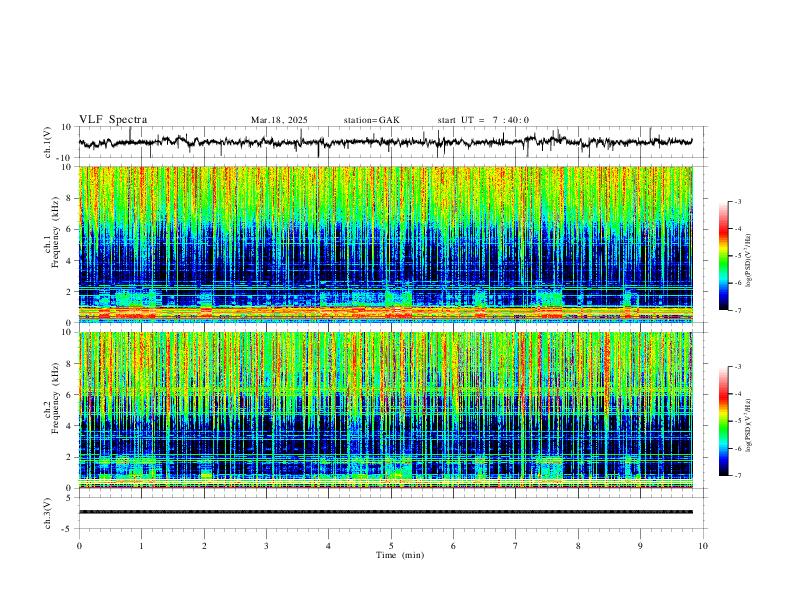Click time axis tick label "9"

(640, 546)
